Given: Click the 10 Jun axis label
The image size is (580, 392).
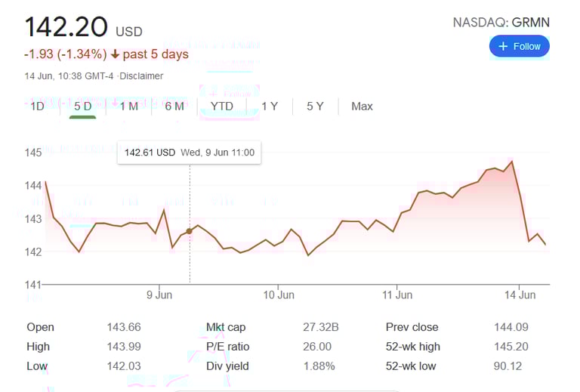Looking at the screenshot, I should [x=279, y=295].
